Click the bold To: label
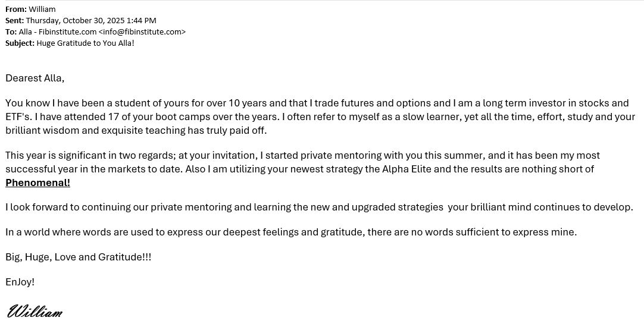Viewport: 644px width, 327px height. [11, 32]
